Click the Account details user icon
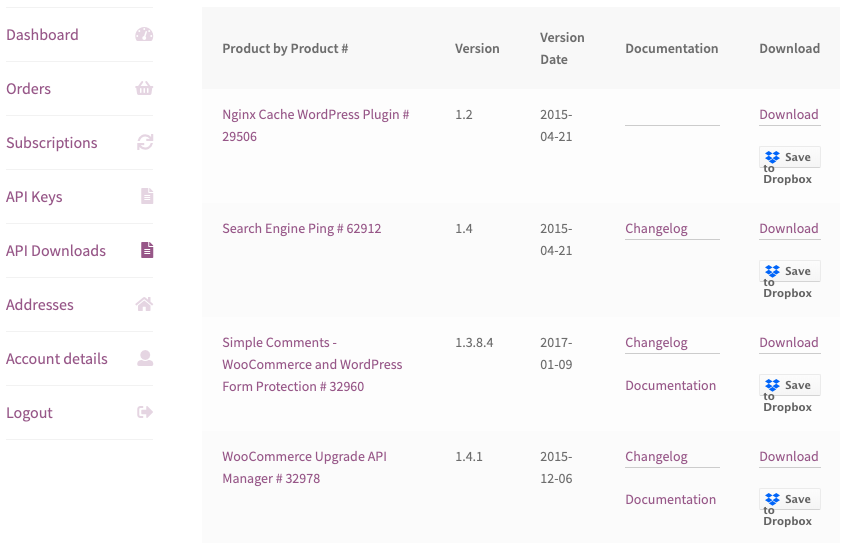Viewport: 845px width, 543px height. tap(145, 359)
